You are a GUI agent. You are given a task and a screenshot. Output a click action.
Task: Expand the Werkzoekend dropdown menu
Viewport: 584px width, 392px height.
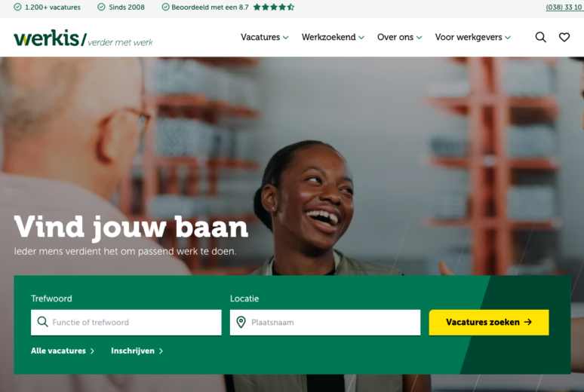(333, 37)
